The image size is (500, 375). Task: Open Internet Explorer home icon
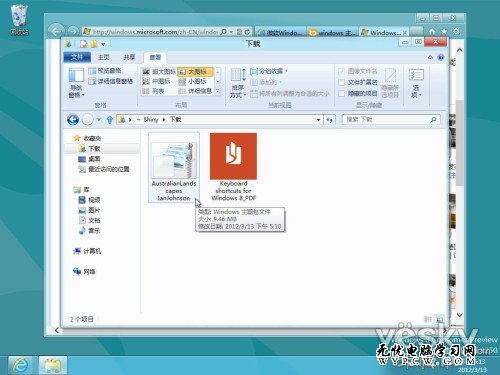point(432,31)
